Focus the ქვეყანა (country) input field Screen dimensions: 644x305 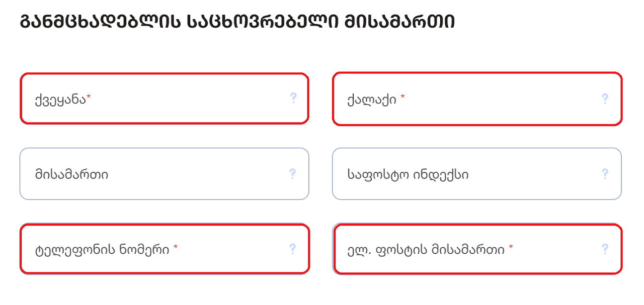click(164, 98)
